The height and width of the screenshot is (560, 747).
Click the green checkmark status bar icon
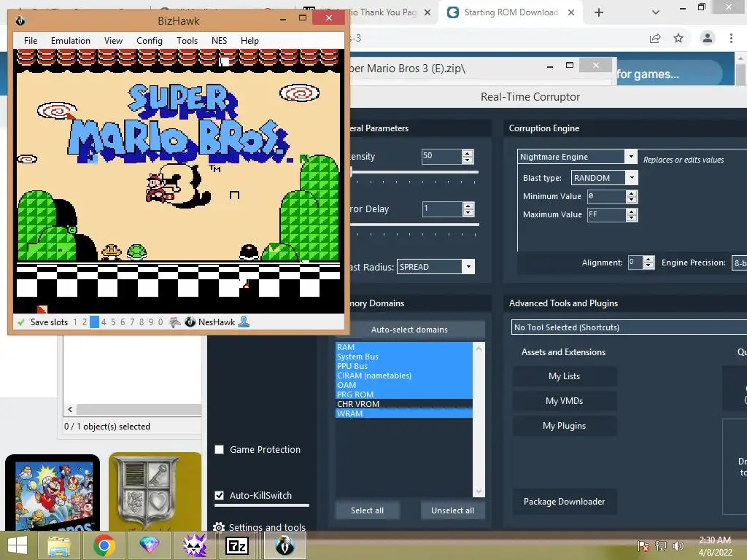tap(20, 322)
